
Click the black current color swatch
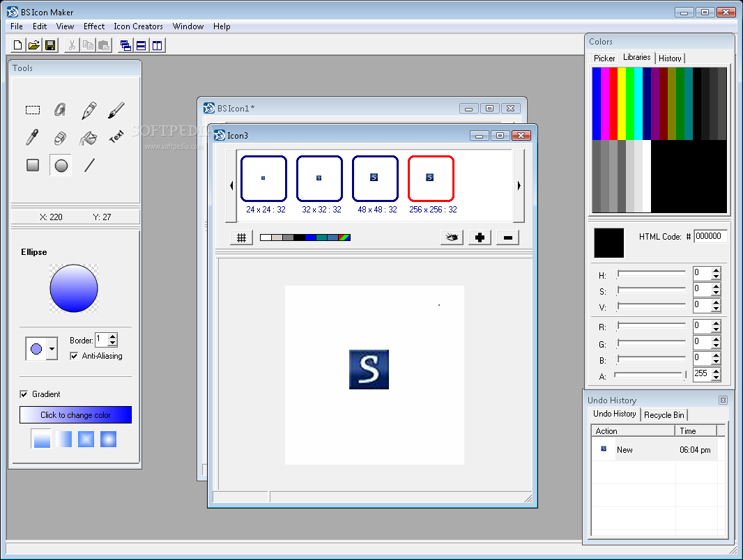(609, 243)
